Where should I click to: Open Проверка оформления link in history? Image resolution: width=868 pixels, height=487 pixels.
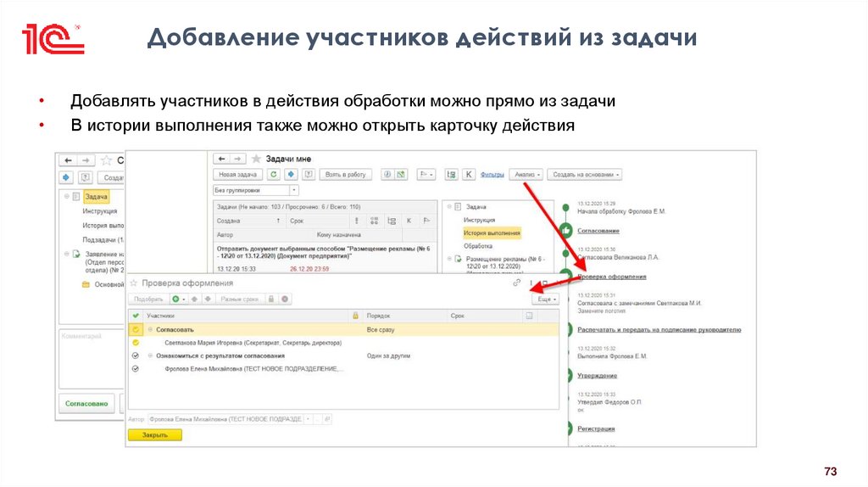click(x=612, y=277)
